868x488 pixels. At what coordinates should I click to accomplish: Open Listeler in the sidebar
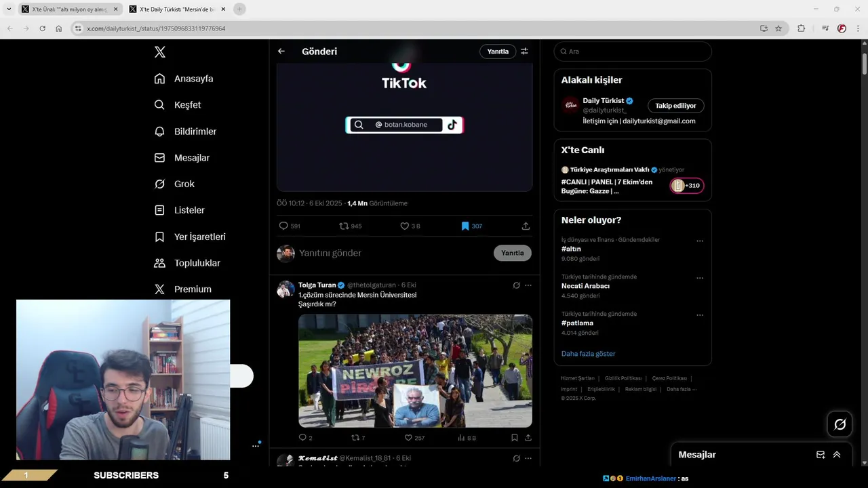coord(180,210)
